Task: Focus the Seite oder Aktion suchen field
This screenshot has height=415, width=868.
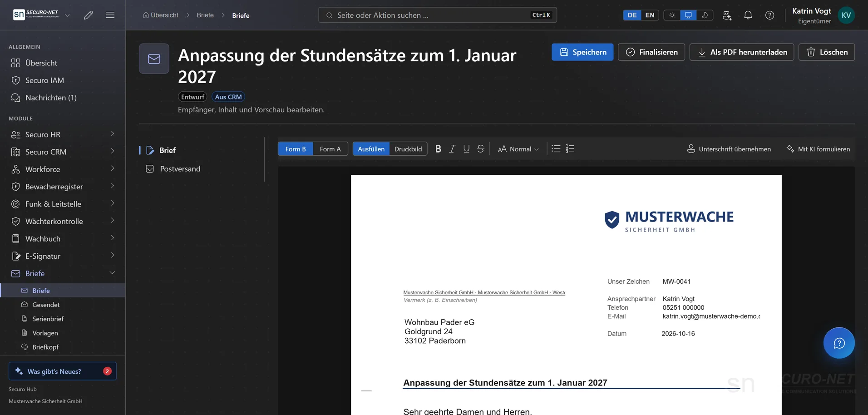Action: click(438, 15)
